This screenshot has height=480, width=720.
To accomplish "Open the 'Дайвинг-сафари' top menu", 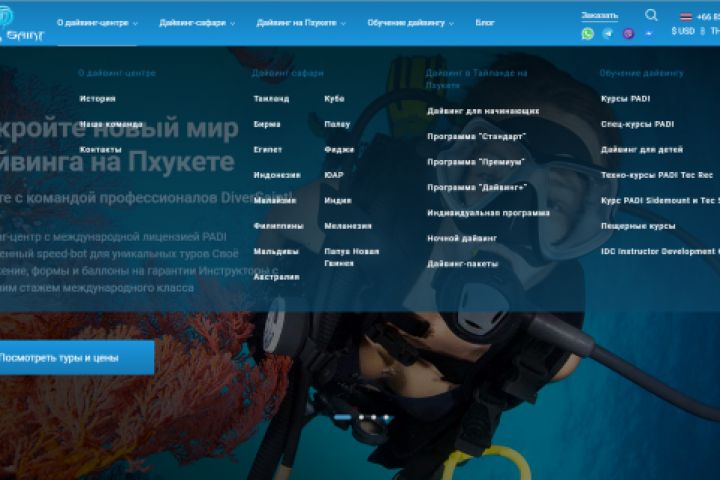I will (x=192, y=23).
